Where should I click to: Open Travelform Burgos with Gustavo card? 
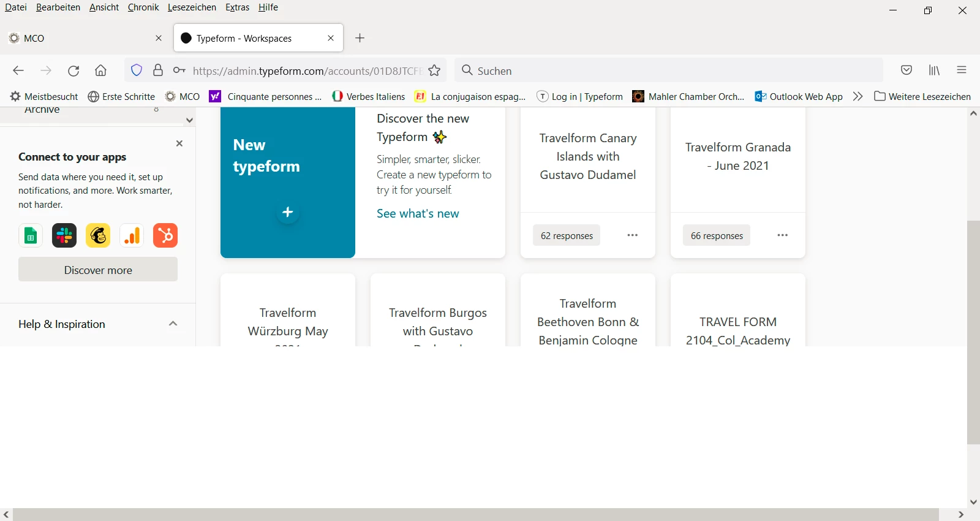point(438,310)
